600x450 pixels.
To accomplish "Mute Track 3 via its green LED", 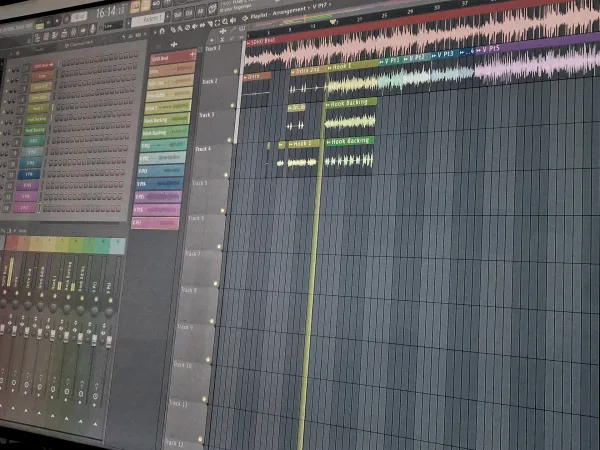I will pos(229,140).
